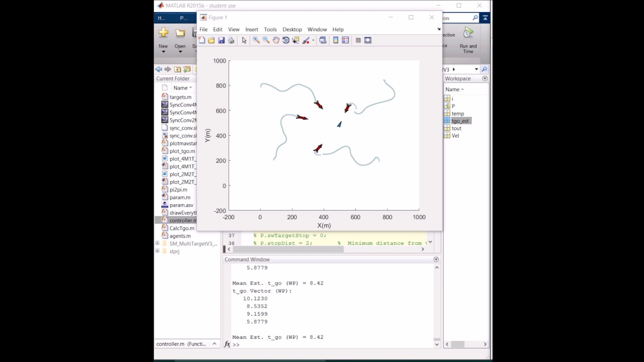The image size is (644, 362).
Task: Select pi2pi.m file
Action: (x=178, y=190)
